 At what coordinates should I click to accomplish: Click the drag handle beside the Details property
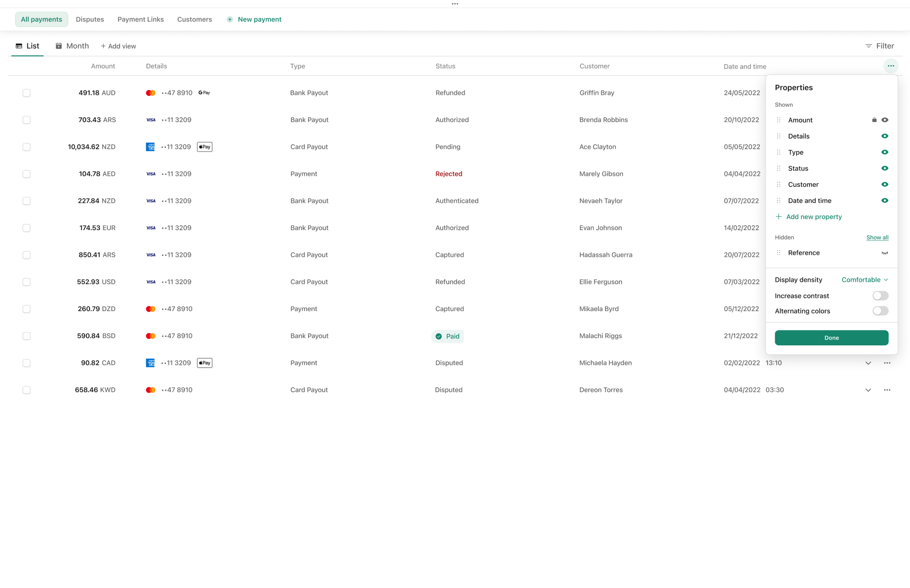tap(779, 136)
